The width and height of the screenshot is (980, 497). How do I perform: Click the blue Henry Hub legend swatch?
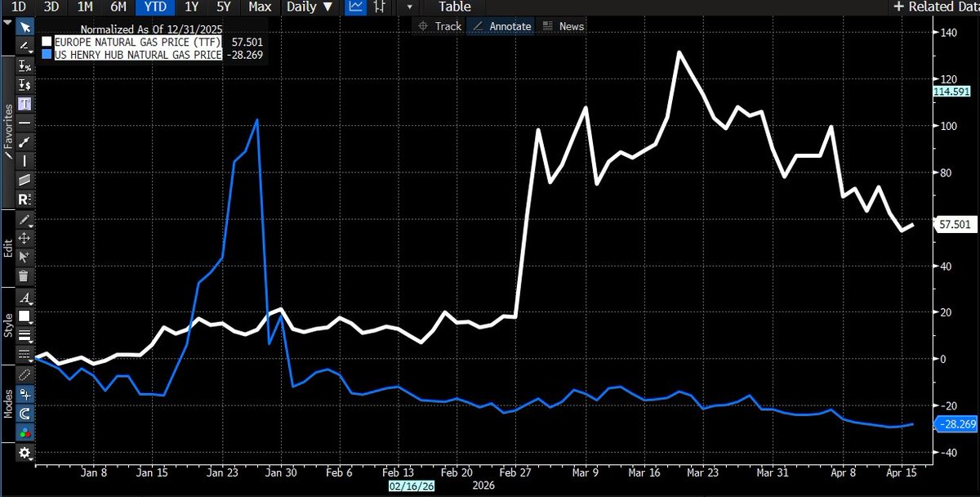[x=47, y=53]
